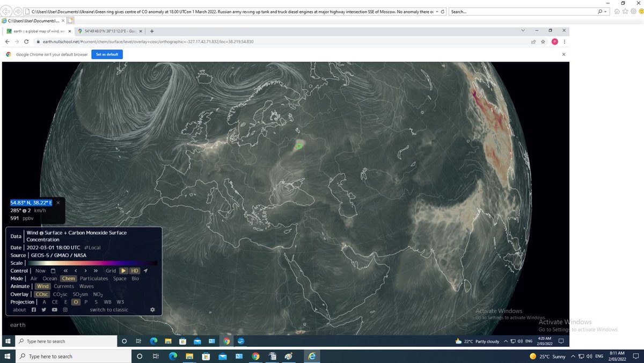The width and height of the screenshot is (644, 363).
Task: Open Chrome three-dot menu
Action: tap(564, 41)
